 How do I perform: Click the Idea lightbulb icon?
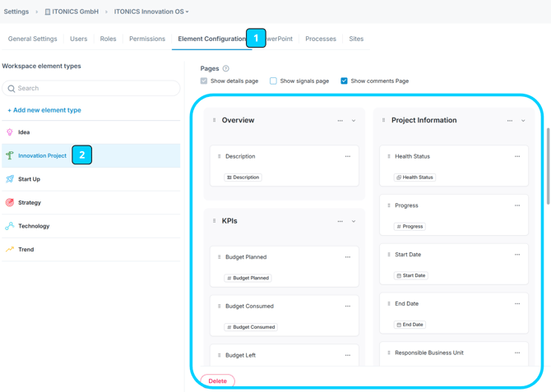coord(10,132)
